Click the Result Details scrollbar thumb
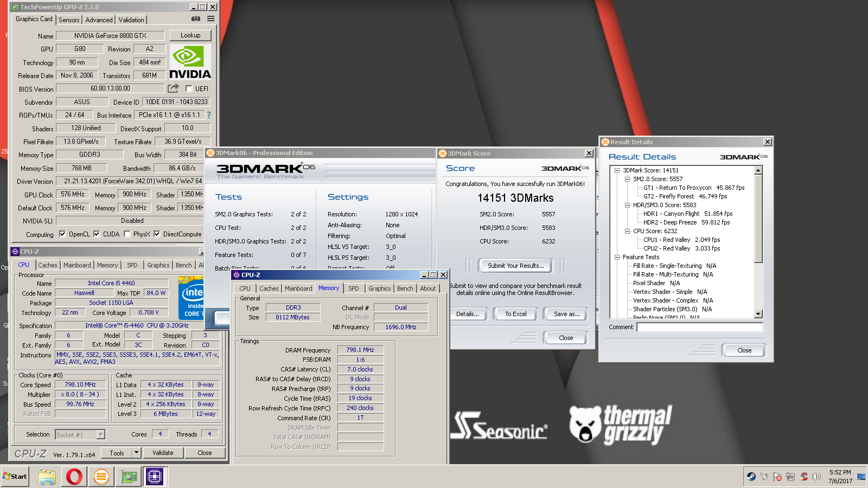 (758, 219)
